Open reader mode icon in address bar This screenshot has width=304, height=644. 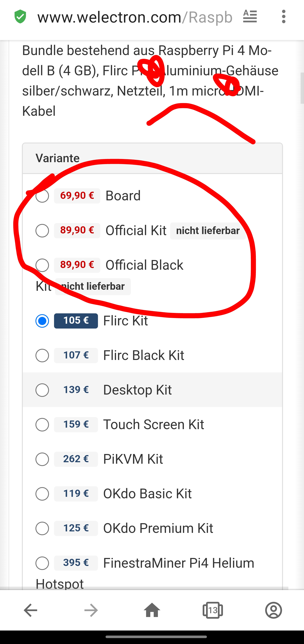tap(250, 17)
